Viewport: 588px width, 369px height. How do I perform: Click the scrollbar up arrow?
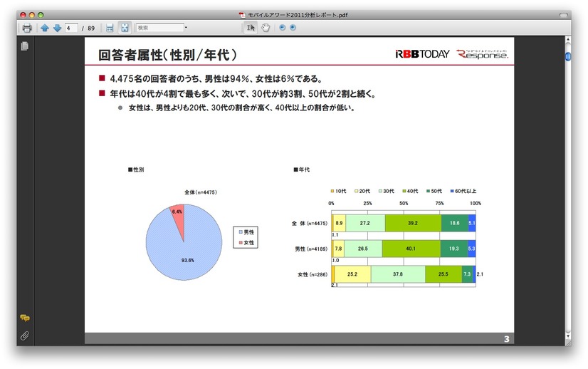tap(568, 39)
